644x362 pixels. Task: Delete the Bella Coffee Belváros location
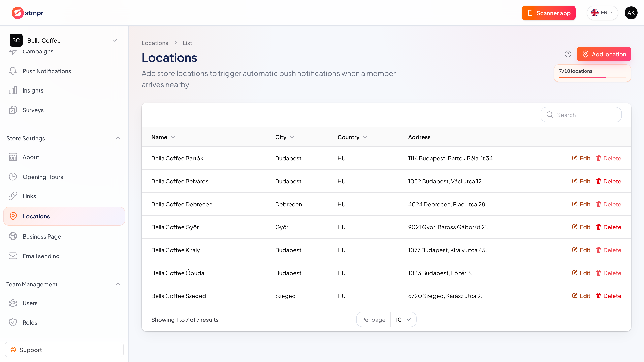[609, 181]
